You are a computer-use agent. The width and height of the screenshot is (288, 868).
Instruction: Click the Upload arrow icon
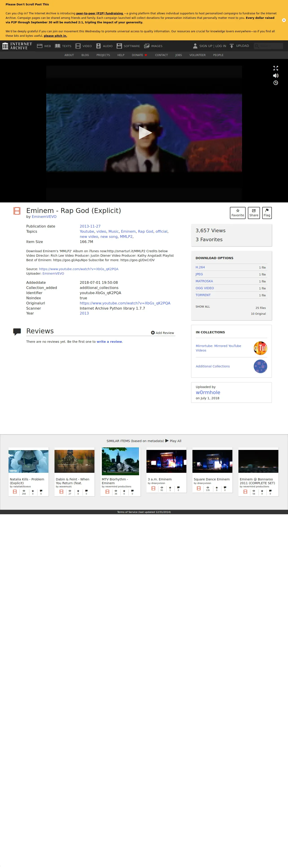[232, 46]
